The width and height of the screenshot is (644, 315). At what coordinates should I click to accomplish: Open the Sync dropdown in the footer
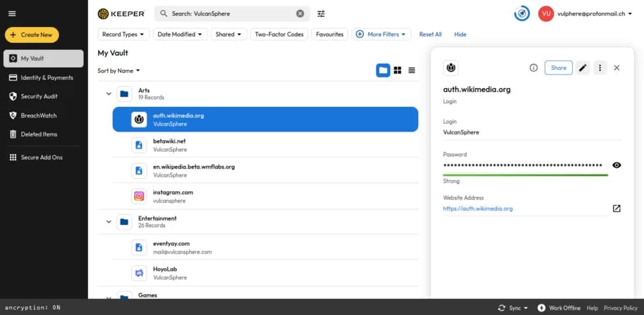[513, 308]
